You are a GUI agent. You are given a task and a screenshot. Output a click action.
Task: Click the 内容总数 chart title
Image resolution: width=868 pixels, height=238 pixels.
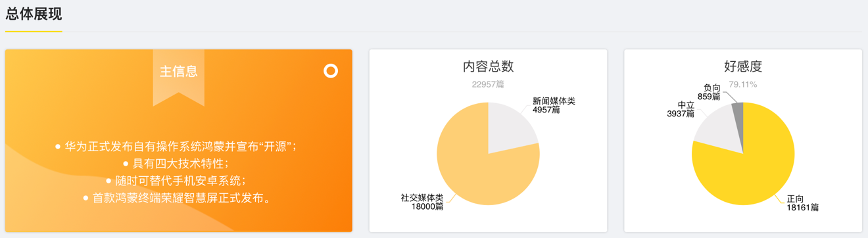click(x=488, y=66)
